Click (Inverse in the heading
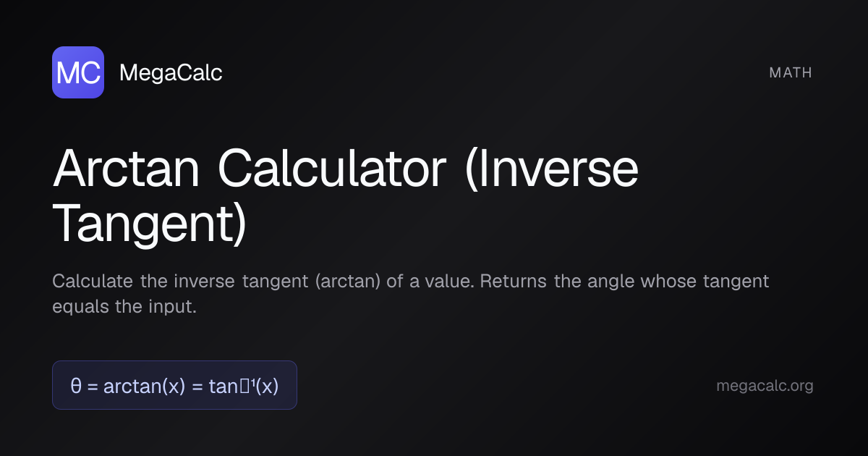 coord(551,169)
